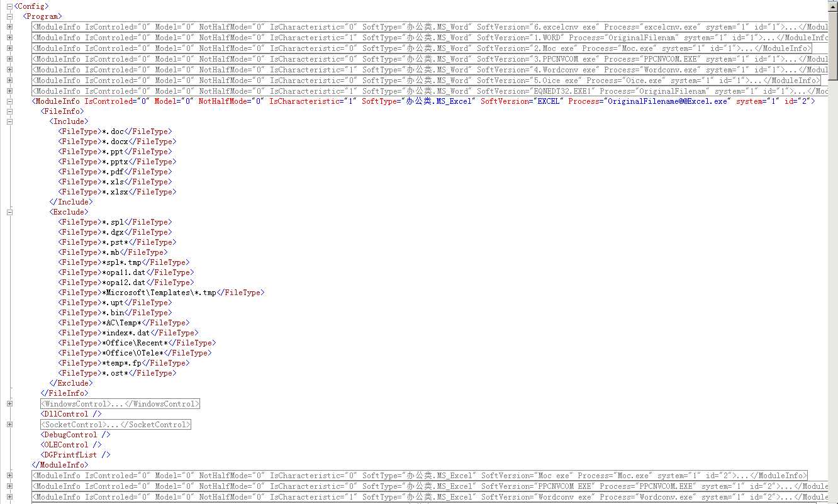
Task: Expand the MS_Excel Wordconv exe node
Action: pyautogui.click(x=9, y=497)
